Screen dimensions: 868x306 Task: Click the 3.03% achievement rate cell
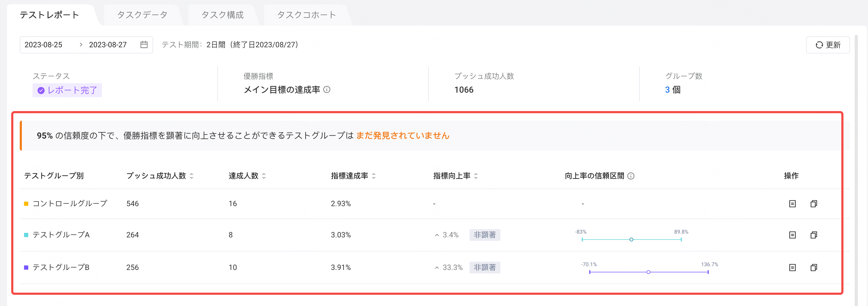pos(341,235)
